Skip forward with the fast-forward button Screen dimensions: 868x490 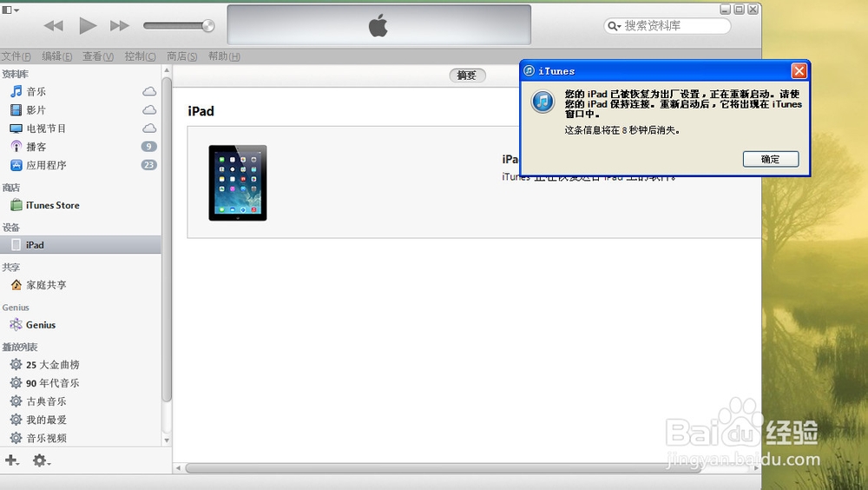tap(120, 25)
